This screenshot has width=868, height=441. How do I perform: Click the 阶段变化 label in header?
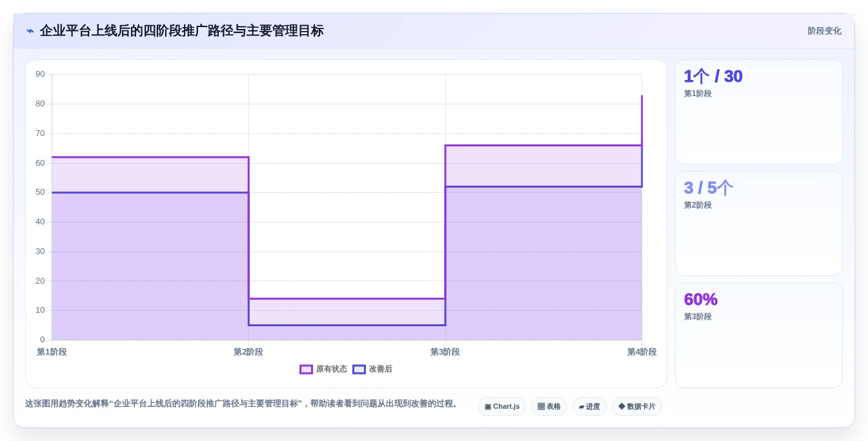pos(824,31)
